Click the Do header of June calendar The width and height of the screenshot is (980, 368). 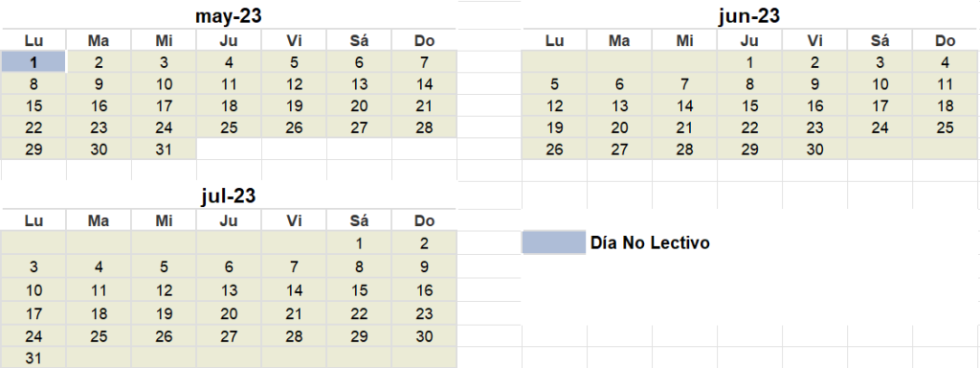(945, 40)
